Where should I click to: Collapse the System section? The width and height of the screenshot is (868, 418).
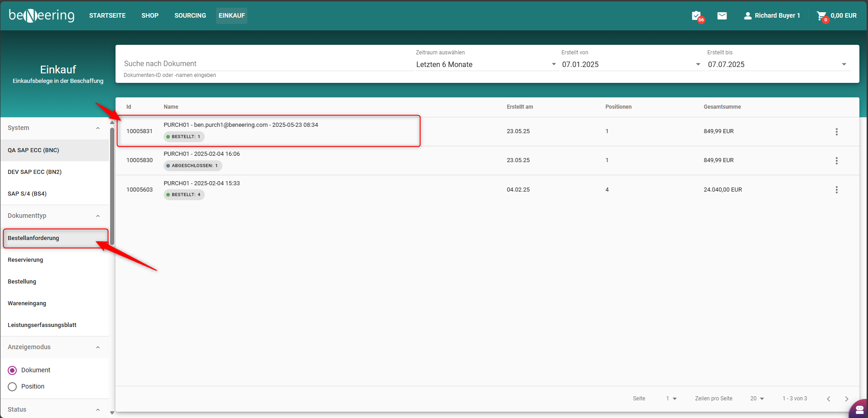point(98,128)
